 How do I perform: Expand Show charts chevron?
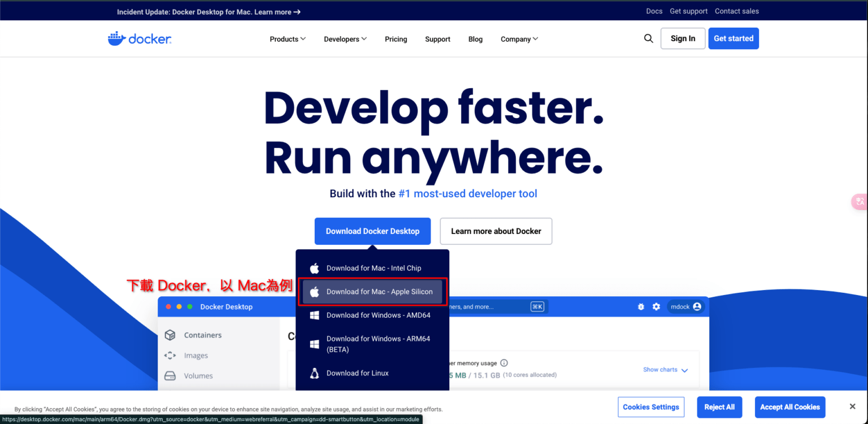tap(684, 370)
